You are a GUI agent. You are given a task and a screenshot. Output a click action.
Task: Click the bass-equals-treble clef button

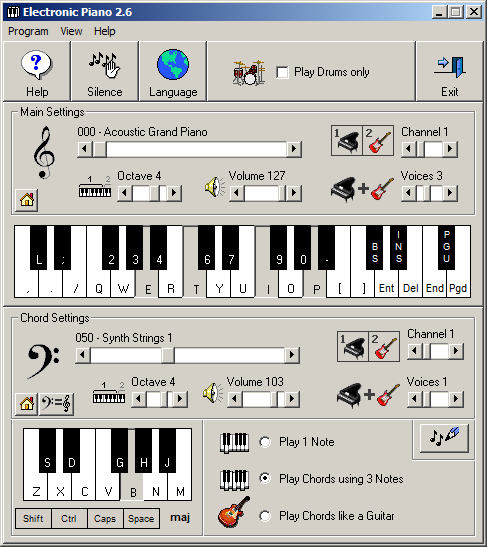(x=56, y=404)
